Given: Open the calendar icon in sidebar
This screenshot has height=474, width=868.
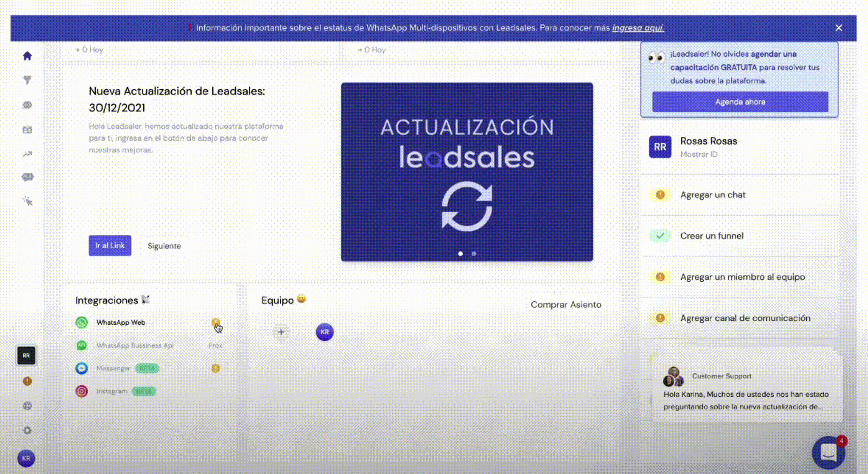Looking at the screenshot, I should coord(27,130).
